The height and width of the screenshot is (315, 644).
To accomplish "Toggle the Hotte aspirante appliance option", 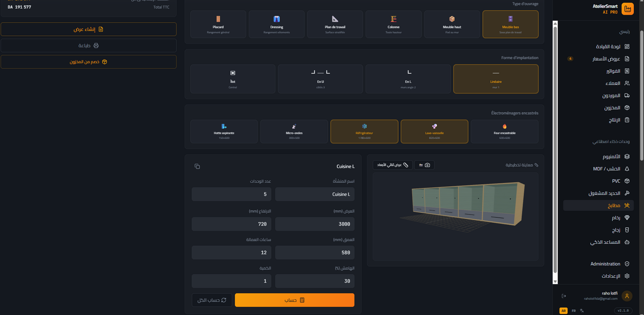I will [224, 131].
